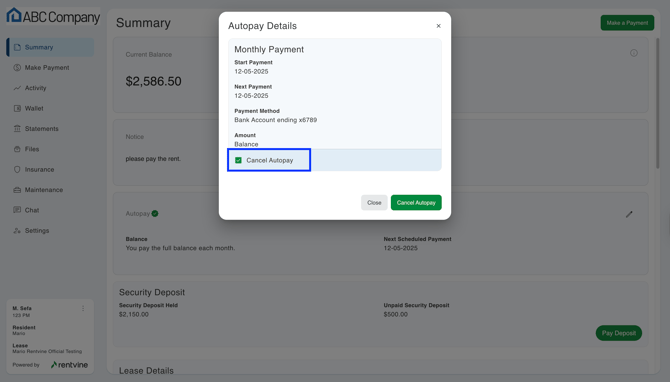Viewport: 670px width, 382px height.
Task: Edit autopay with the pencil icon
Action: [x=629, y=214]
